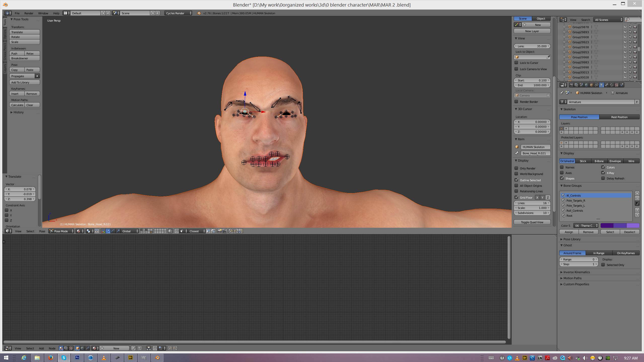Open the Pose Mode dropdown
The width and height of the screenshot is (644, 362).
coord(61,231)
